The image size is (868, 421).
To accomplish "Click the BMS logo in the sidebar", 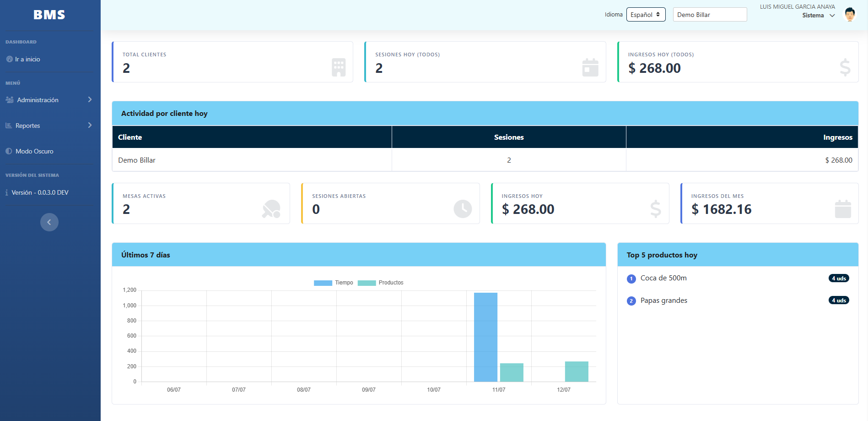I will point(49,15).
